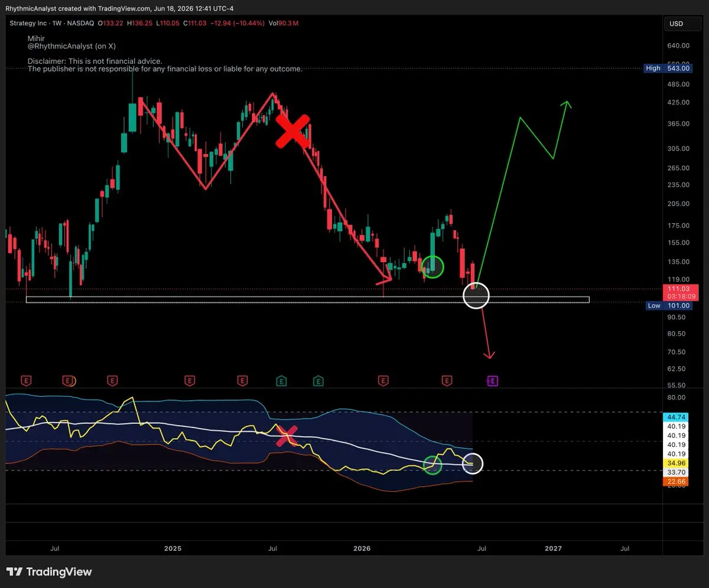The height and width of the screenshot is (588, 709).
Task: Click the blue 44.74 indicator value
Action: click(677, 417)
